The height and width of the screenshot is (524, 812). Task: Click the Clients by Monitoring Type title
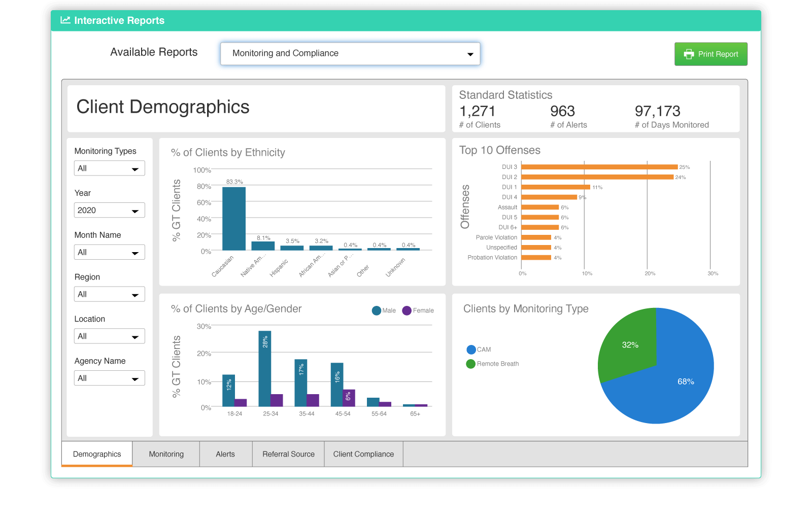pos(526,309)
